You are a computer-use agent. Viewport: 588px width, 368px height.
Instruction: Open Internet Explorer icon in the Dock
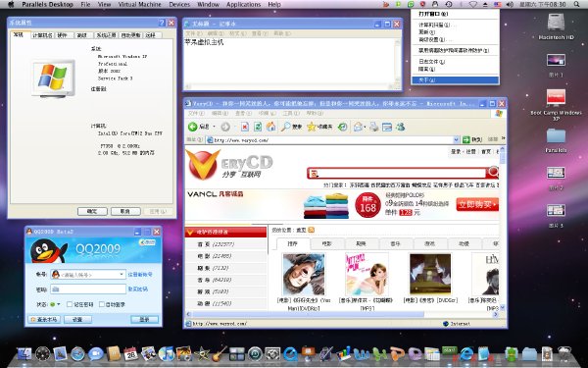466,353
